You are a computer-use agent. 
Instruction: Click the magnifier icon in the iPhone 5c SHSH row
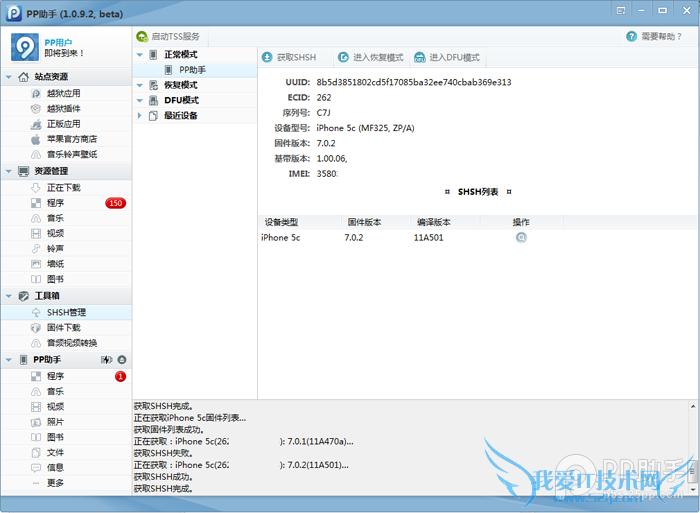pyautogui.click(x=521, y=238)
